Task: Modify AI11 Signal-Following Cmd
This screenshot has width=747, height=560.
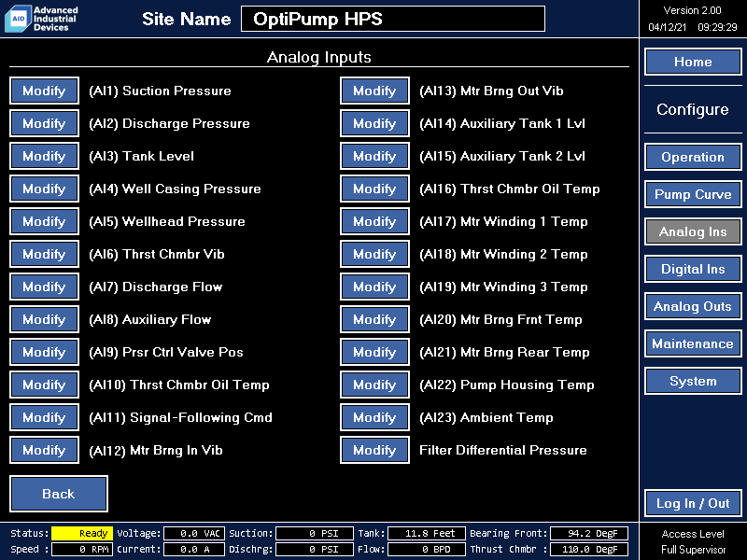Action: (44, 417)
